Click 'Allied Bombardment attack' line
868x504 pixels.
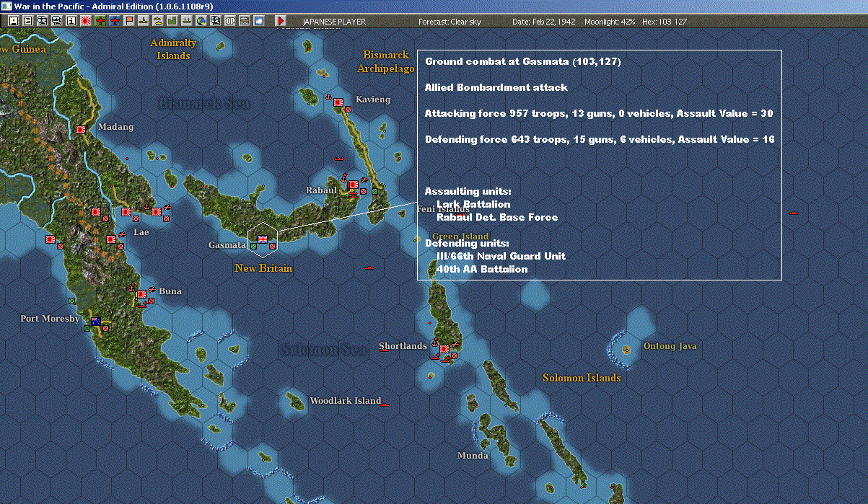[x=496, y=88]
